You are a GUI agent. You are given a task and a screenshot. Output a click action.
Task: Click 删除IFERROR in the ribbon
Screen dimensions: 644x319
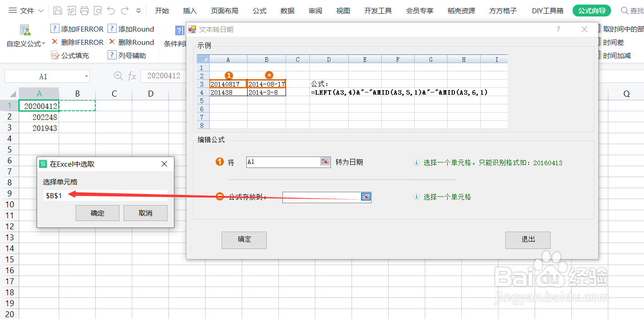click(77, 42)
